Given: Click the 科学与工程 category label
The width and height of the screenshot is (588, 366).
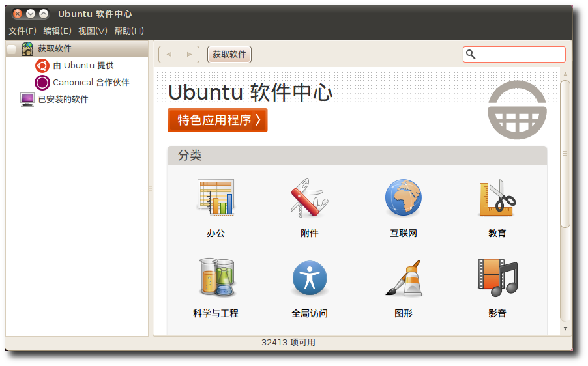Looking at the screenshot, I should point(216,313).
